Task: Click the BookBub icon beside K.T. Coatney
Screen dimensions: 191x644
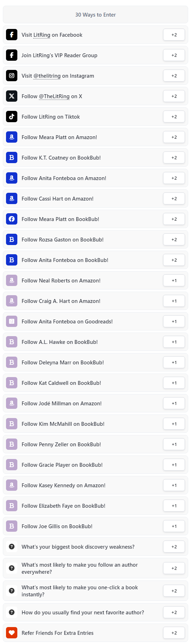Action: (12, 157)
